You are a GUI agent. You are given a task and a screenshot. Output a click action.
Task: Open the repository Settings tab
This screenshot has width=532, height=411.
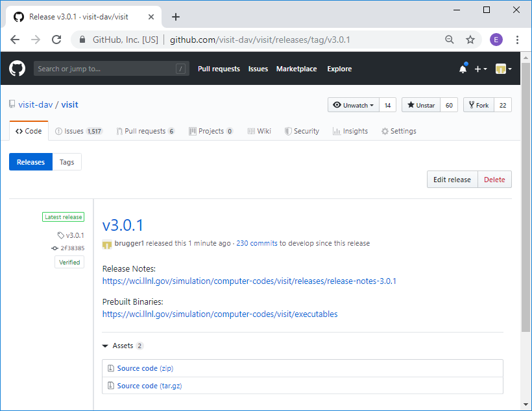[x=398, y=131]
